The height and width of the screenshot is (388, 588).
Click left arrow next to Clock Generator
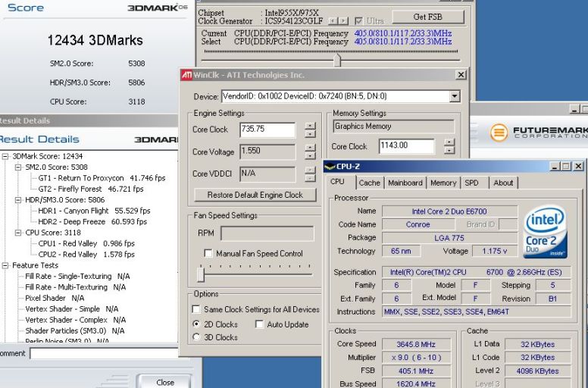tap(333, 21)
